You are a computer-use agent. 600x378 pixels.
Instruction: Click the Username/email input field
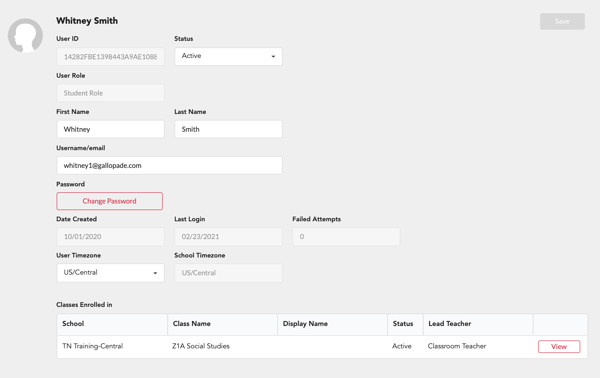[170, 165]
